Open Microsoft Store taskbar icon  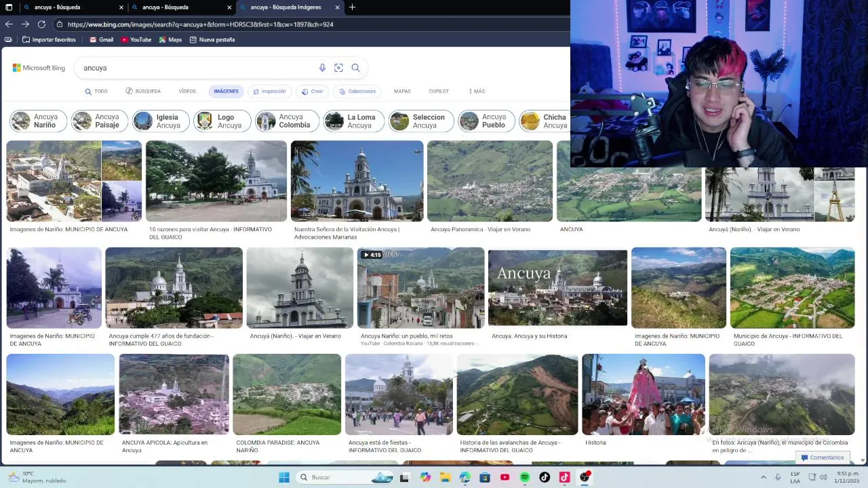click(485, 477)
